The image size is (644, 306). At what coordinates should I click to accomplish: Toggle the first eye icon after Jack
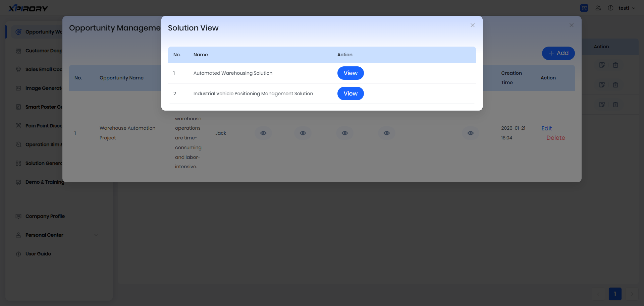point(263,133)
